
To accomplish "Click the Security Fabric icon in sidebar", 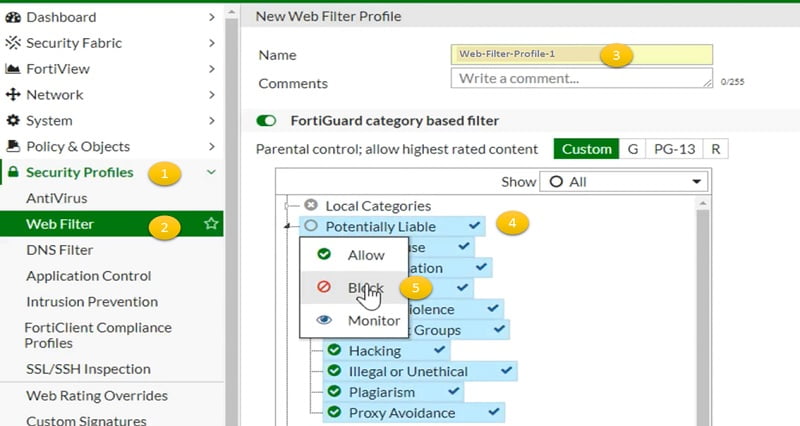I will coord(13,43).
